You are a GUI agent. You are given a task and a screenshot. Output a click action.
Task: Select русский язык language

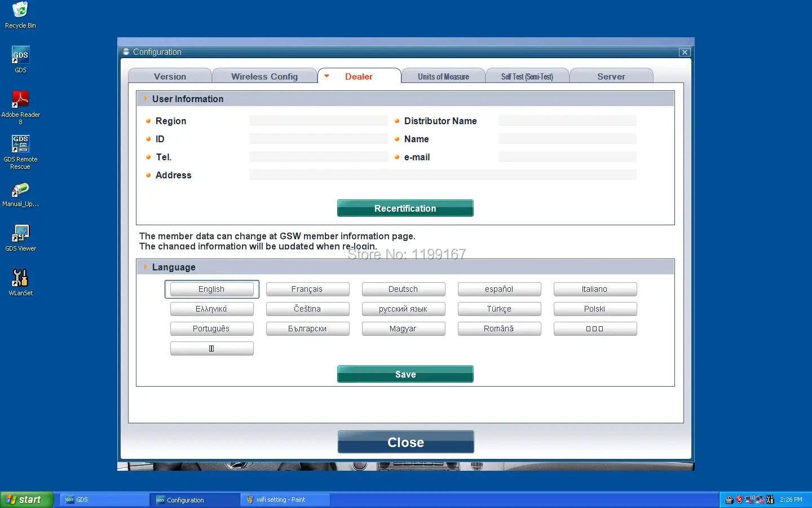403,309
